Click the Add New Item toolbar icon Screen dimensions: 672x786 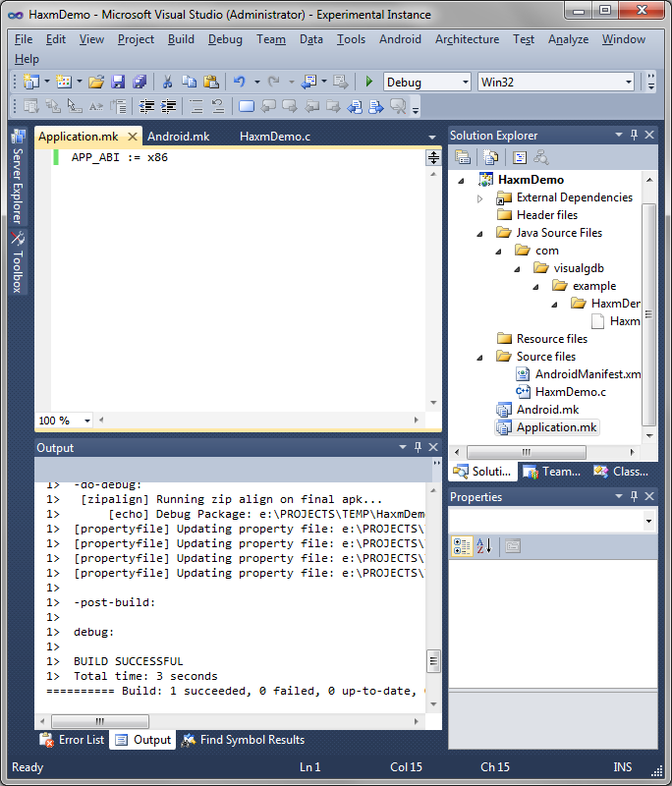tap(64, 82)
